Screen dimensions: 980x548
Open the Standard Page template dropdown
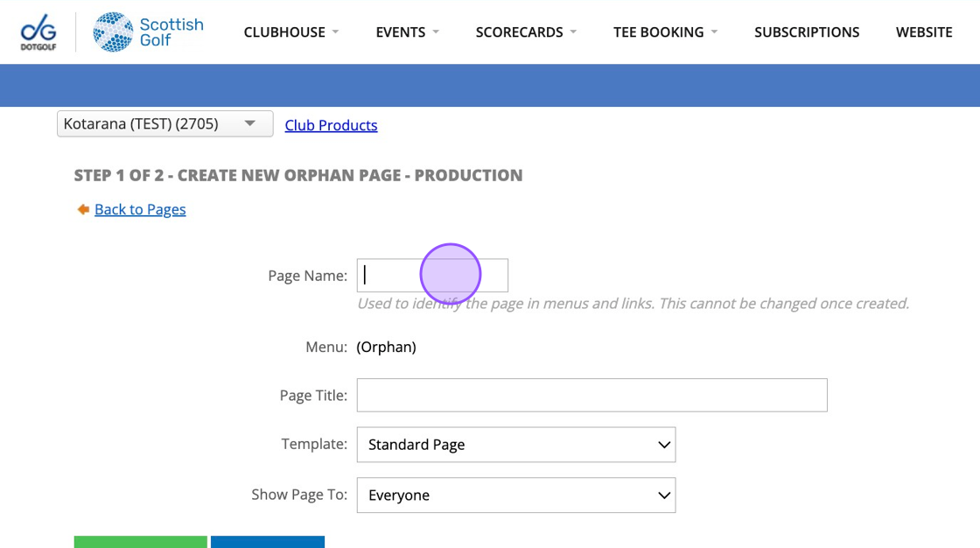[515, 445]
